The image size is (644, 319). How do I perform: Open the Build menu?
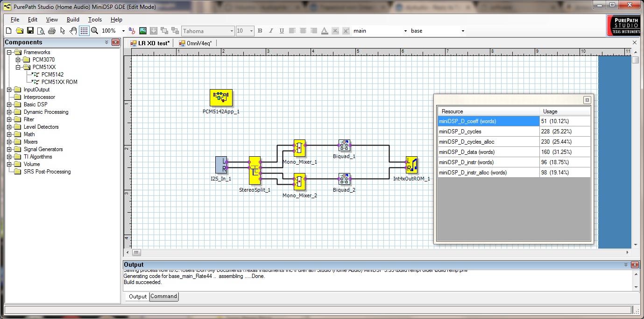tap(73, 20)
